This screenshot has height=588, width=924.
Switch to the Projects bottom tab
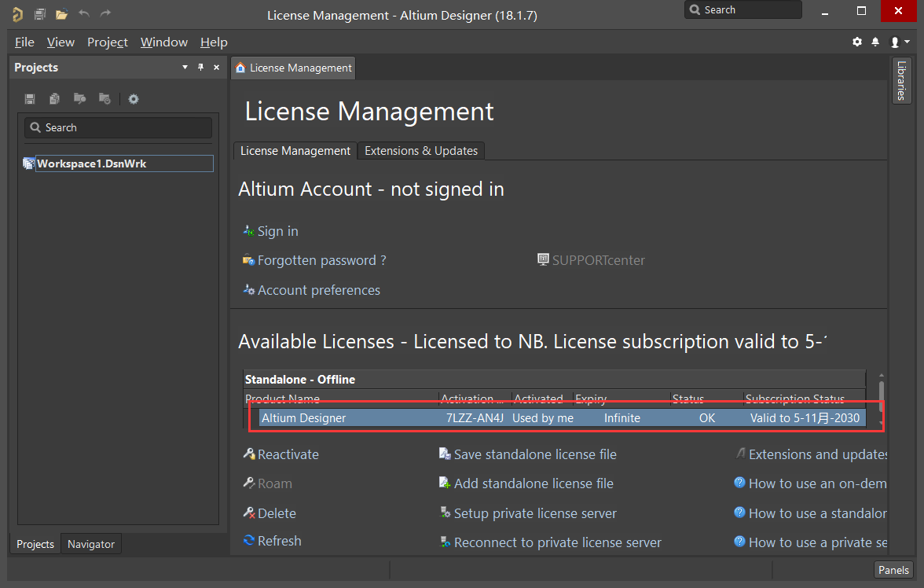pyautogui.click(x=35, y=544)
